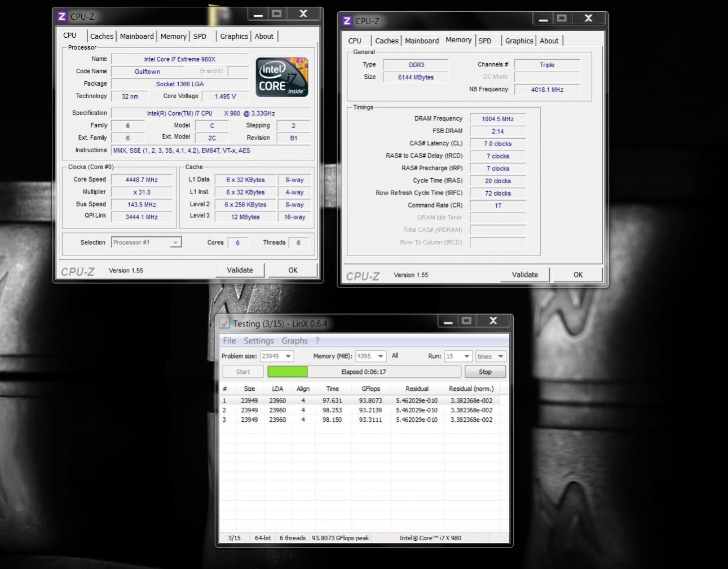Open the LinX Settings menu

(x=259, y=341)
